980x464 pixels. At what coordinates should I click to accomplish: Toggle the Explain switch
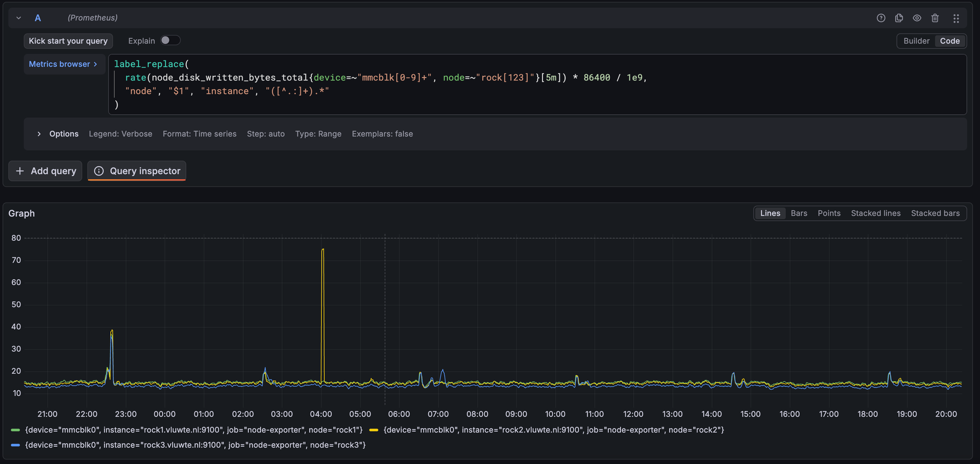tap(171, 41)
